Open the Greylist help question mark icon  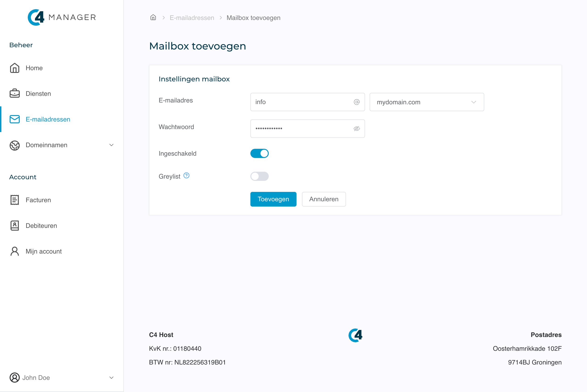point(186,175)
